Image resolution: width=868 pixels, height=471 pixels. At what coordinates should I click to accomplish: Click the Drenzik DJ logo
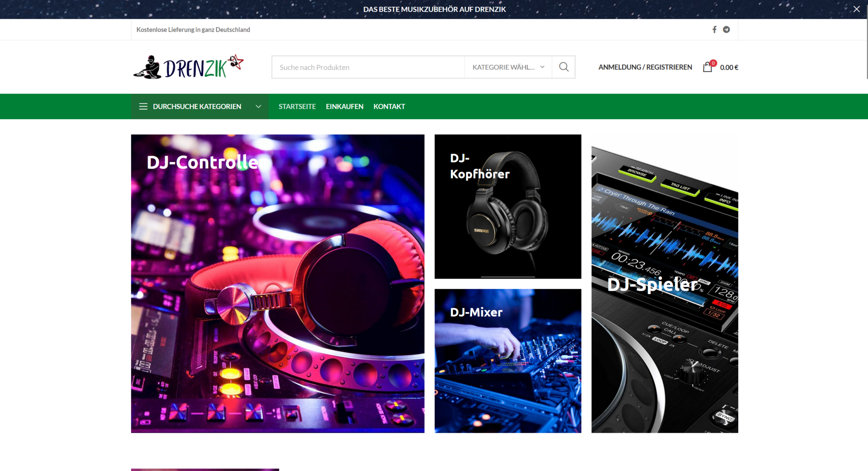point(189,67)
